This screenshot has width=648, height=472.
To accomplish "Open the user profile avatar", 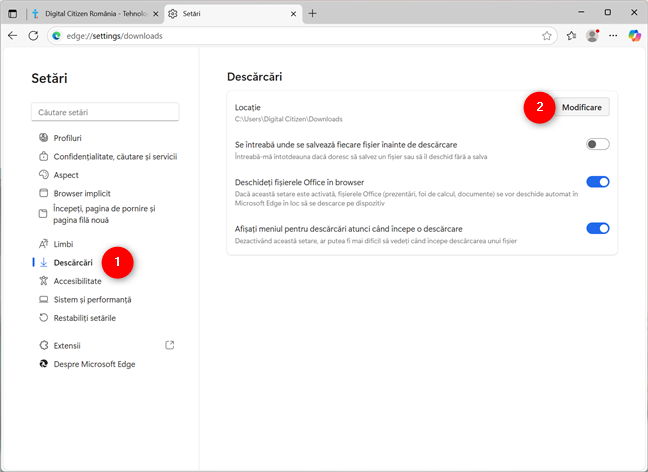I will pyautogui.click(x=593, y=35).
